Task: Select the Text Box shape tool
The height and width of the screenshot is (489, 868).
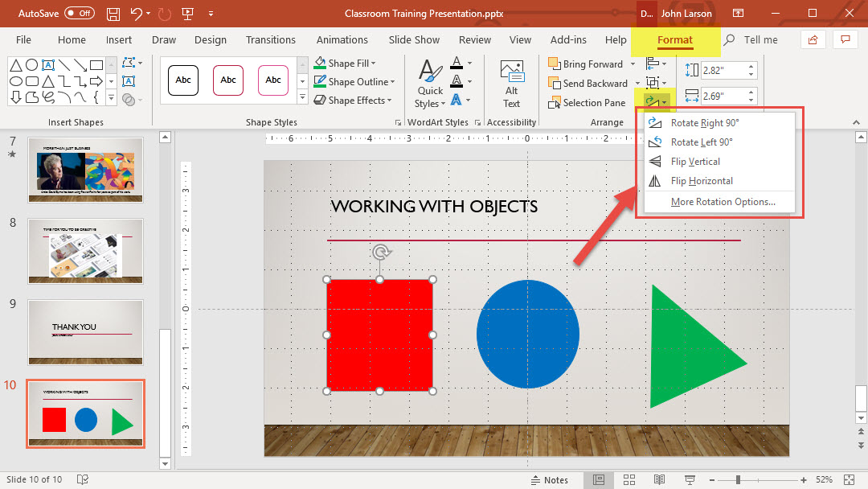Action: click(48, 64)
